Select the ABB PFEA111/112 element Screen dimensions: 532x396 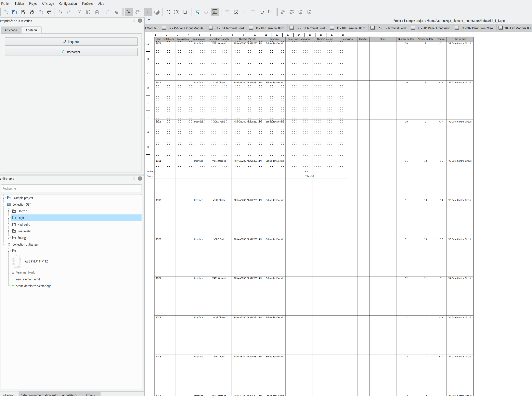point(36,261)
